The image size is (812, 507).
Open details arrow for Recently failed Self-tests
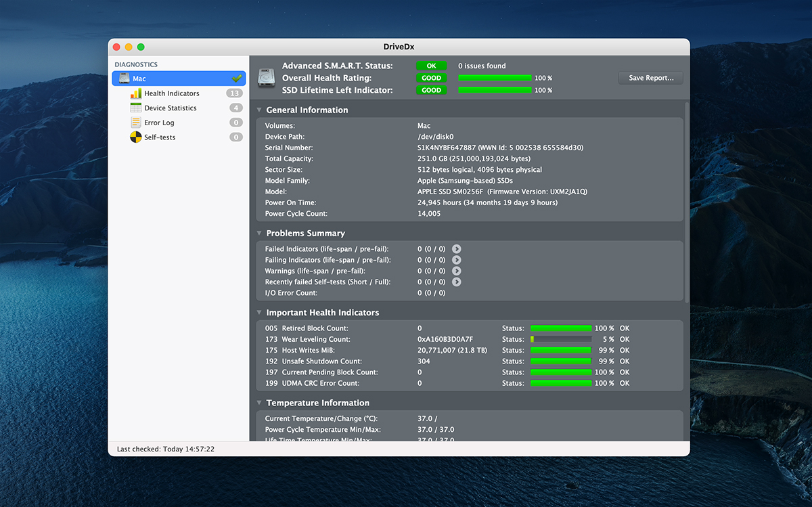point(457,282)
